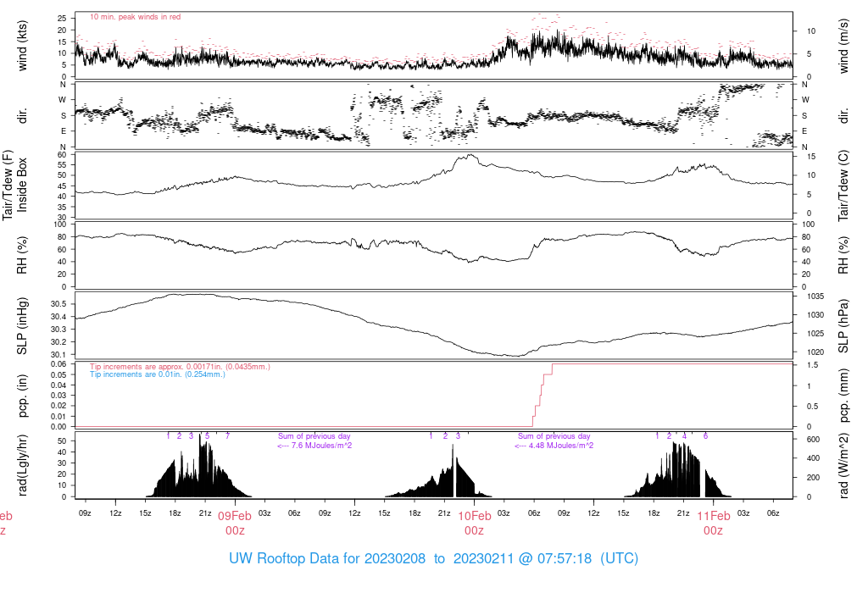Click the left 'RH (%)' axis label

coord(22,255)
